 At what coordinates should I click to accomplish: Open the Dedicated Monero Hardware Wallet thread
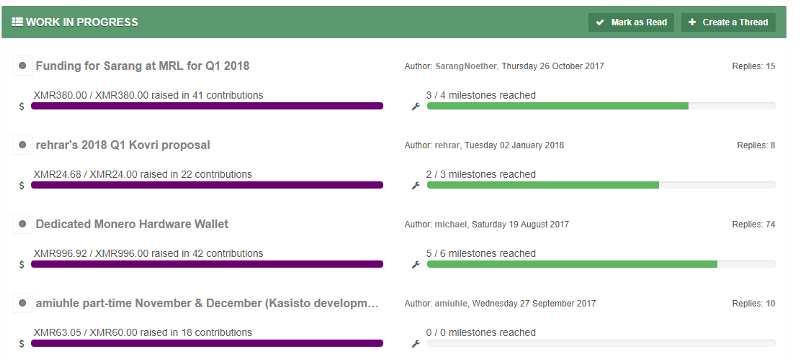point(132,224)
